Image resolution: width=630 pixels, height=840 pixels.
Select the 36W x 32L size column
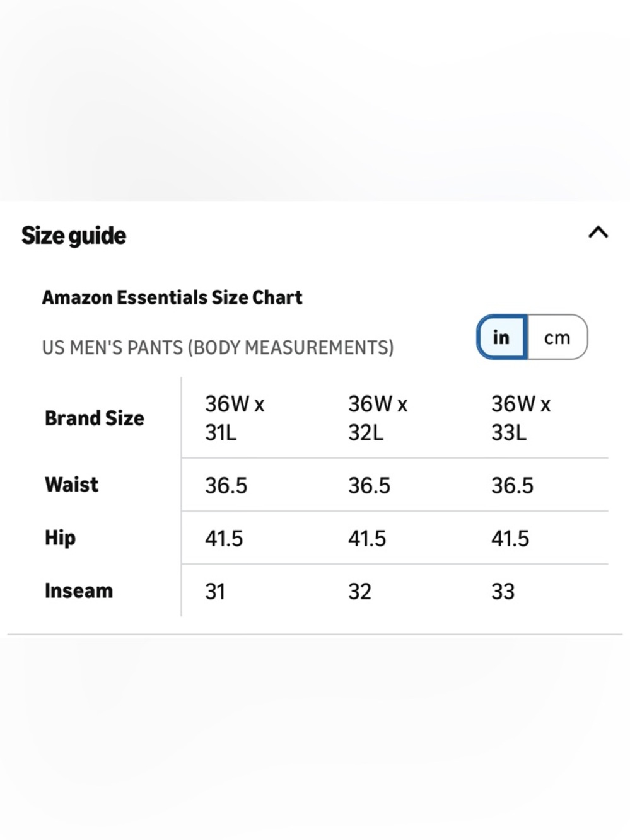tap(377, 418)
